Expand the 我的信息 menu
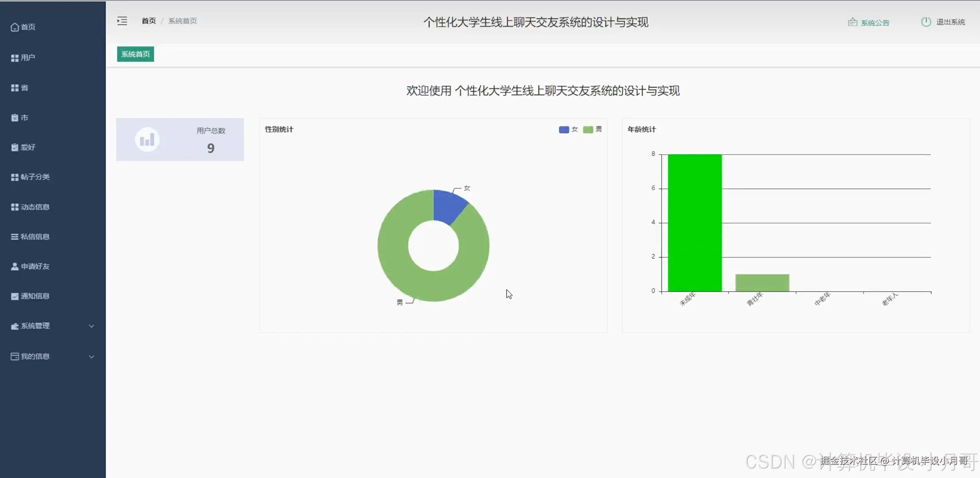The image size is (980, 478). point(35,356)
